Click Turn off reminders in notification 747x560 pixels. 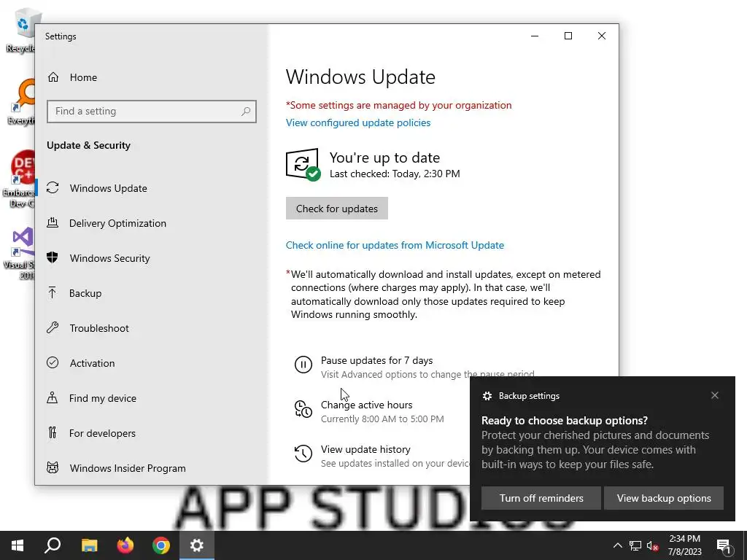click(x=541, y=498)
